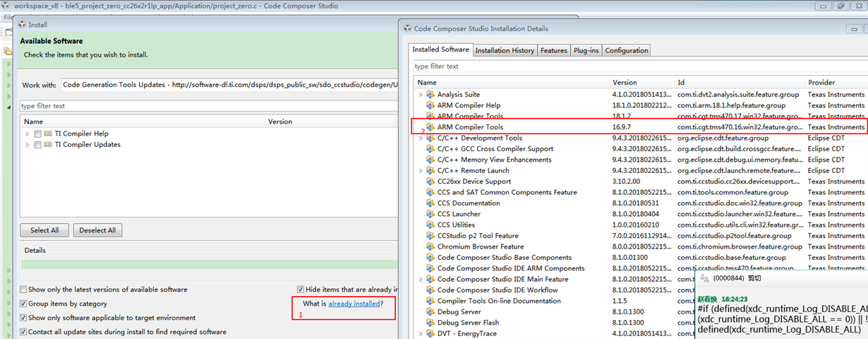
Task: Click the C/C++ Development Tools feature icon
Action: click(x=430, y=138)
